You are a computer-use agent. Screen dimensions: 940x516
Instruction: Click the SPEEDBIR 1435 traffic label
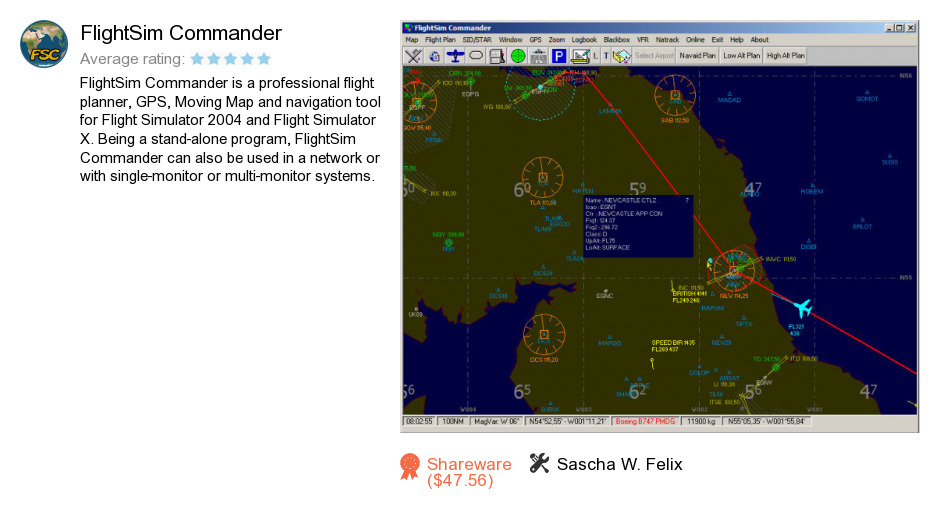click(x=673, y=346)
